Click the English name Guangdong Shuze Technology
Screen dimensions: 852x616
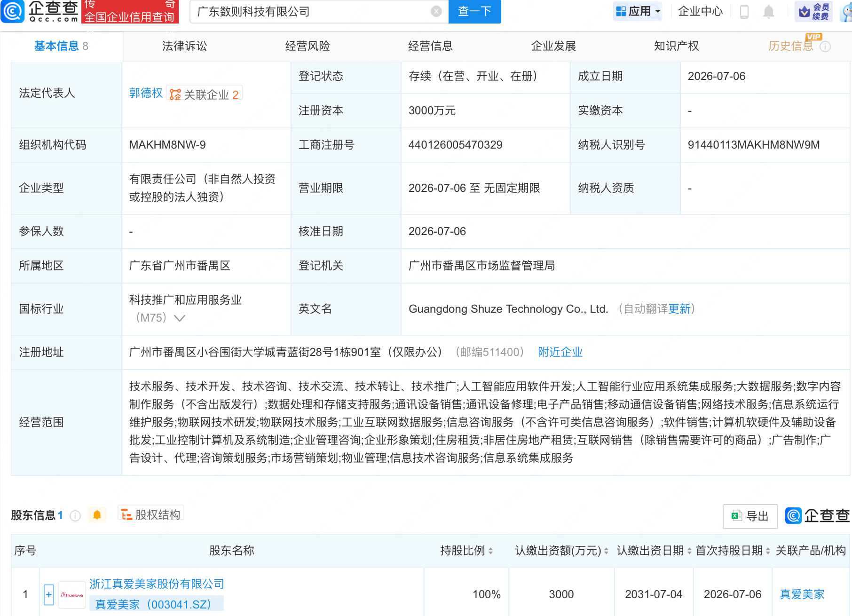point(508,309)
